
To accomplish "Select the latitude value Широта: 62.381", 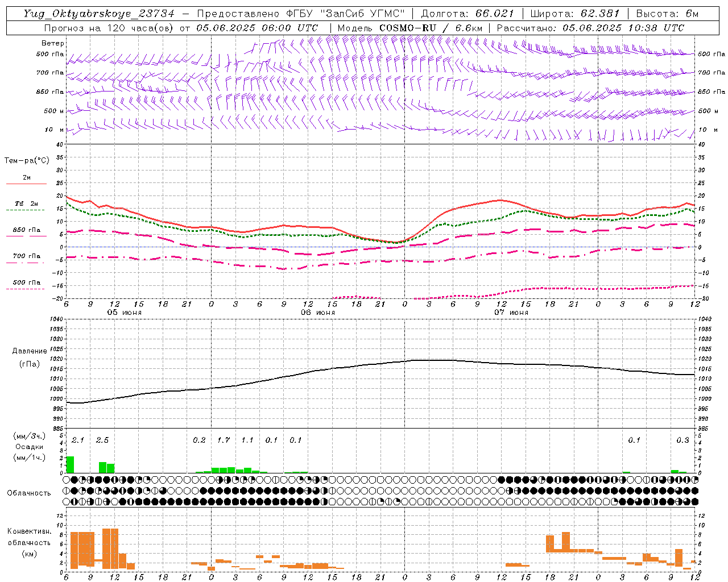I will point(575,14).
